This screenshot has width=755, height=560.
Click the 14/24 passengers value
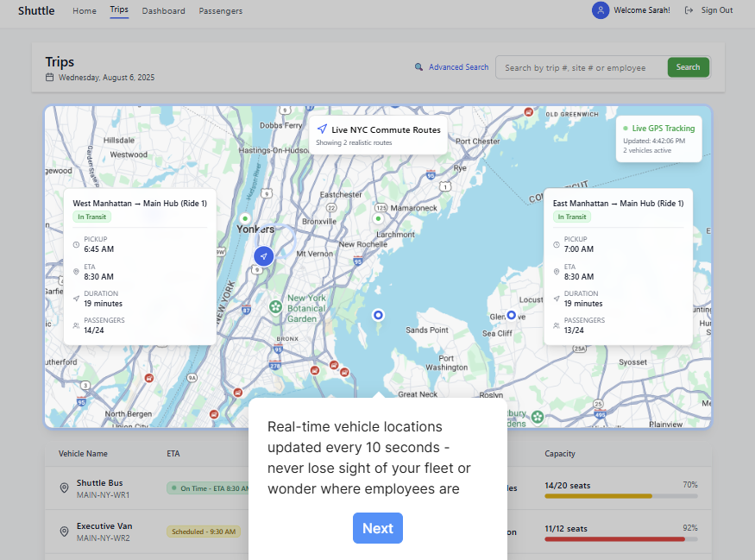tap(94, 330)
